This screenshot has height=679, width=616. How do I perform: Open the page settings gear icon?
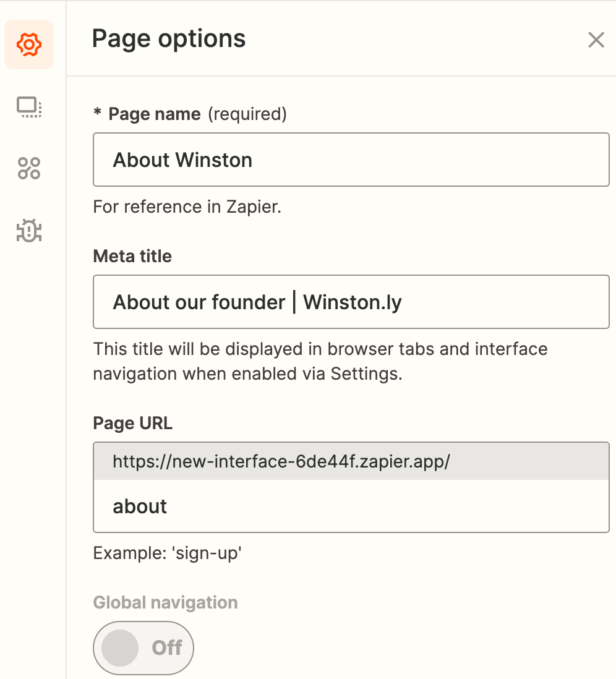click(x=29, y=45)
